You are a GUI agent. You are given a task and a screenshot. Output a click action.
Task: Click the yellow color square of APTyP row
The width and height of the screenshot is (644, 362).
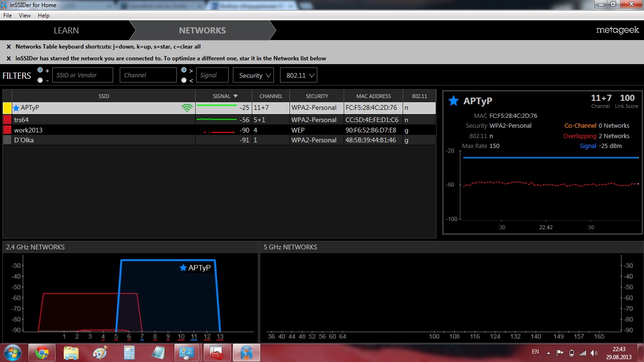coord(7,108)
